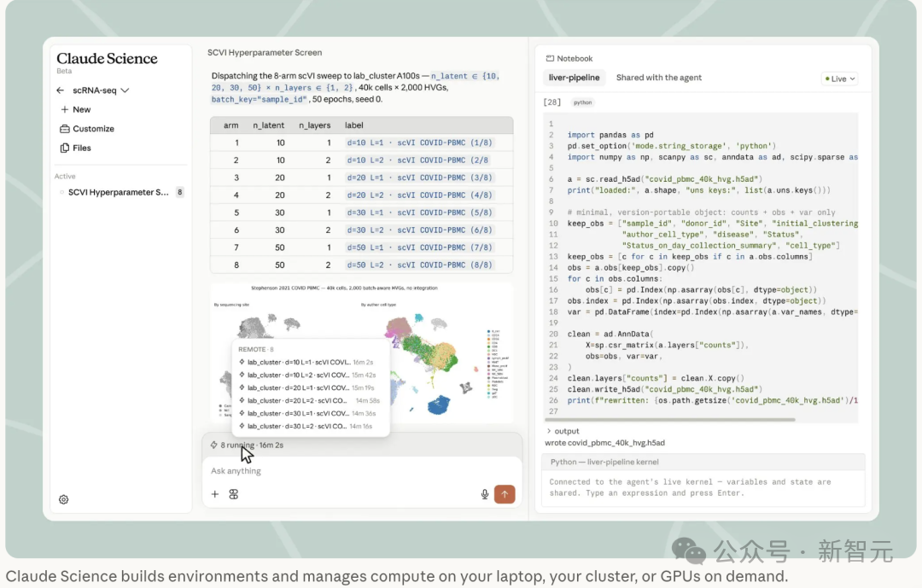Expand the scRNA-seq project dropdown
922x588 pixels.
coord(125,90)
